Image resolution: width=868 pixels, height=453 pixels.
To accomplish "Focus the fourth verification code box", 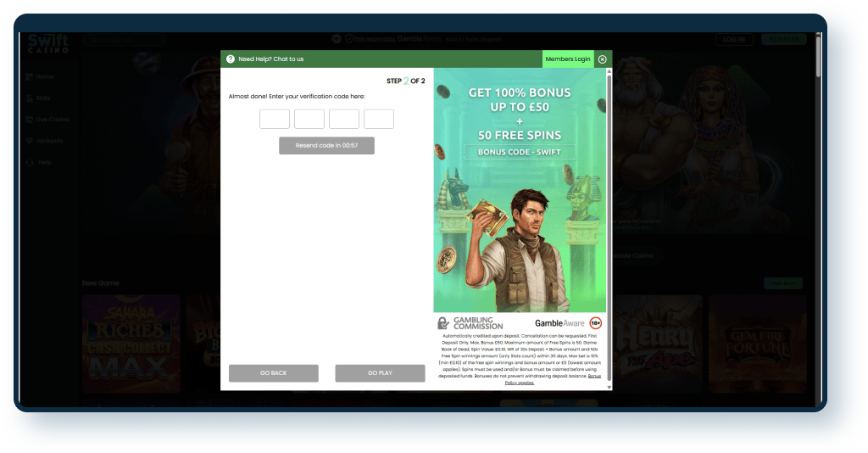I will pyautogui.click(x=379, y=119).
